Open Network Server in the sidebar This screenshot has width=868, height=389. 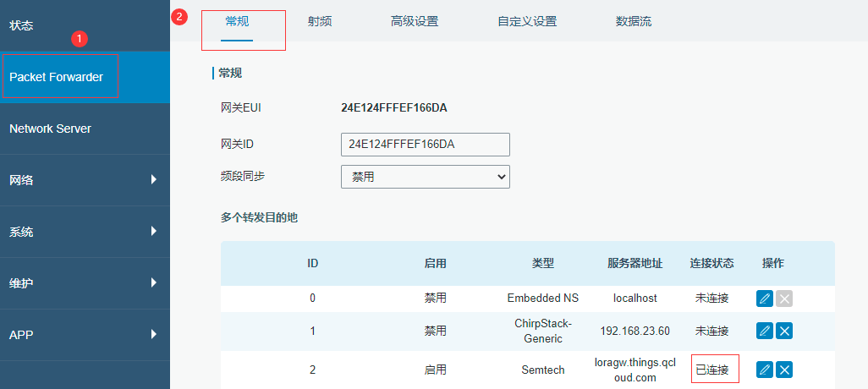click(85, 129)
